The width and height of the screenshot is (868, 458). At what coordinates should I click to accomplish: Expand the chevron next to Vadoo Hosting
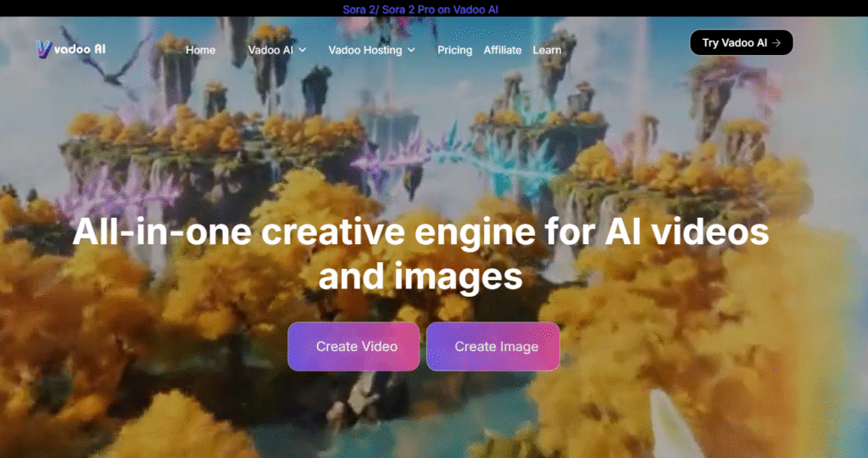point(411,50)
